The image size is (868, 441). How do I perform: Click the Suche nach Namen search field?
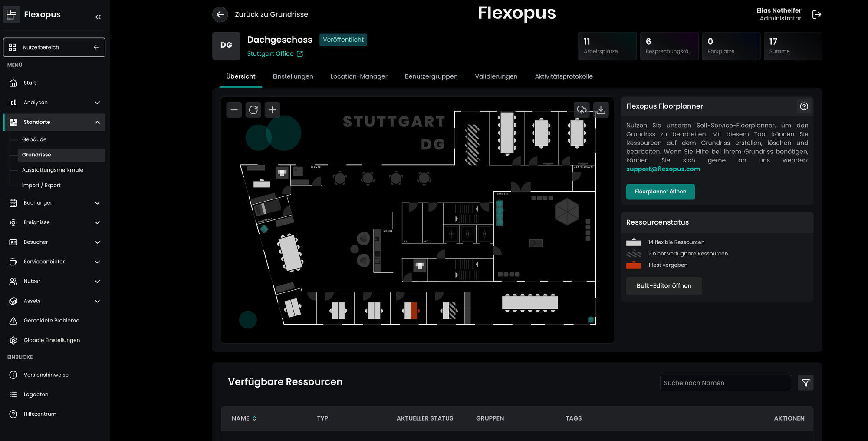point(725,383)
